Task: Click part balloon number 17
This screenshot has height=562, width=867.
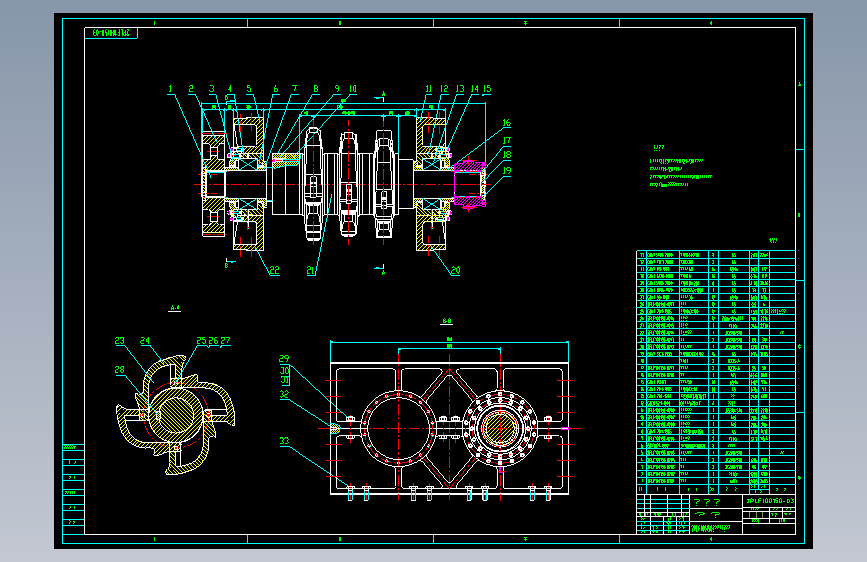Action: click(x=506, y=140)
